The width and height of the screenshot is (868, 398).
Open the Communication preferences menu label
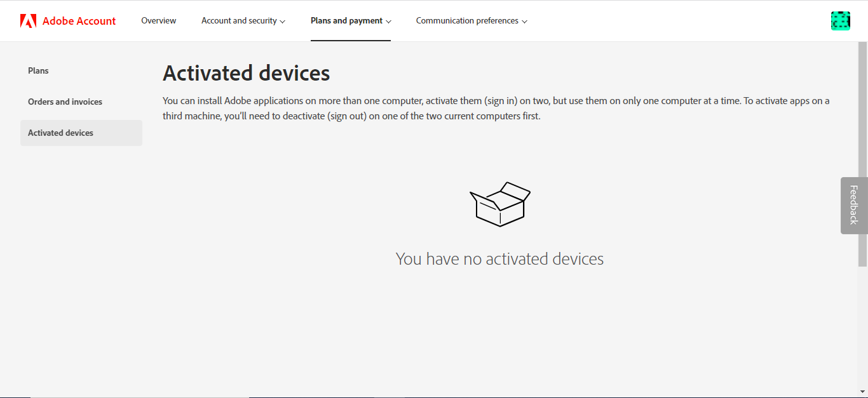pyautogui.click(x=467, y=21)
